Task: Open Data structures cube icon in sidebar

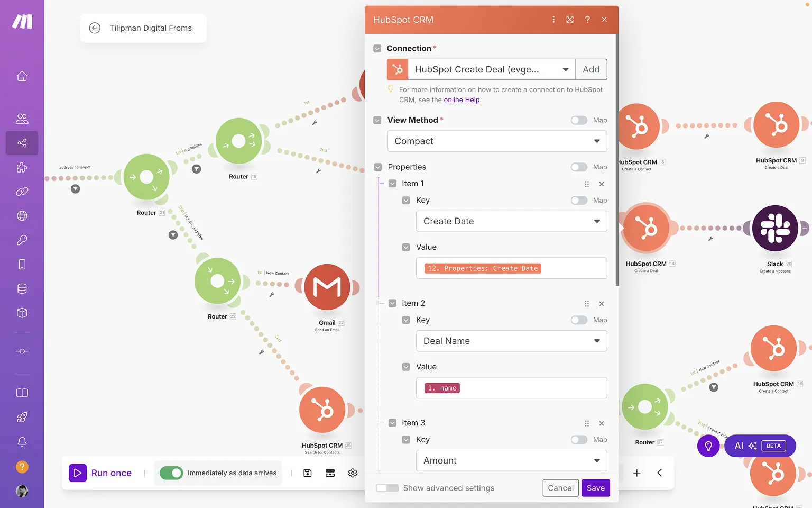Action: pos(22,313)
